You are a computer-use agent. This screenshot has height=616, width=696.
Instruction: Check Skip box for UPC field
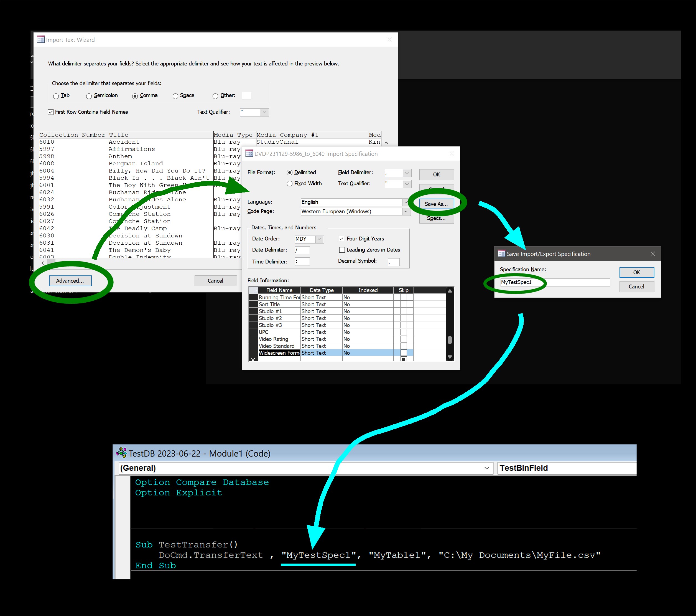[403, 332]
